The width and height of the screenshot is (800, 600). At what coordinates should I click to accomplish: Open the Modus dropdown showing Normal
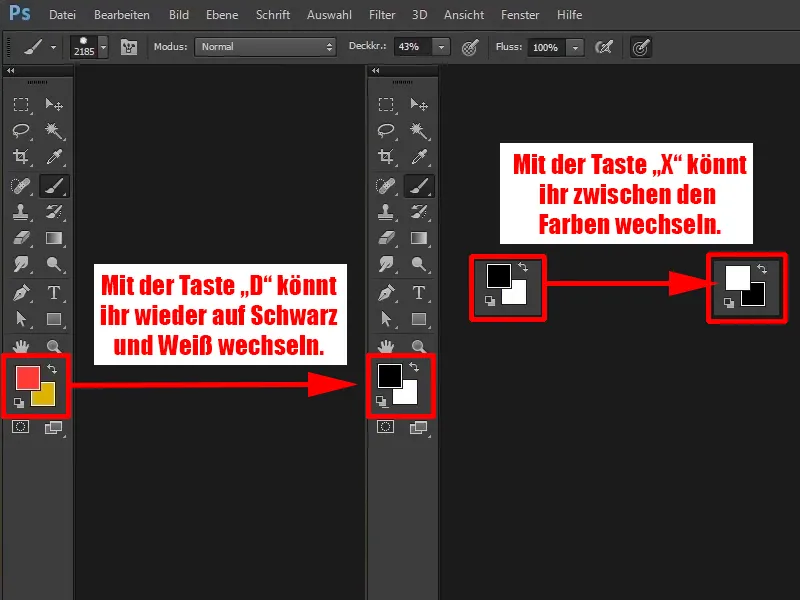point(265,47)
